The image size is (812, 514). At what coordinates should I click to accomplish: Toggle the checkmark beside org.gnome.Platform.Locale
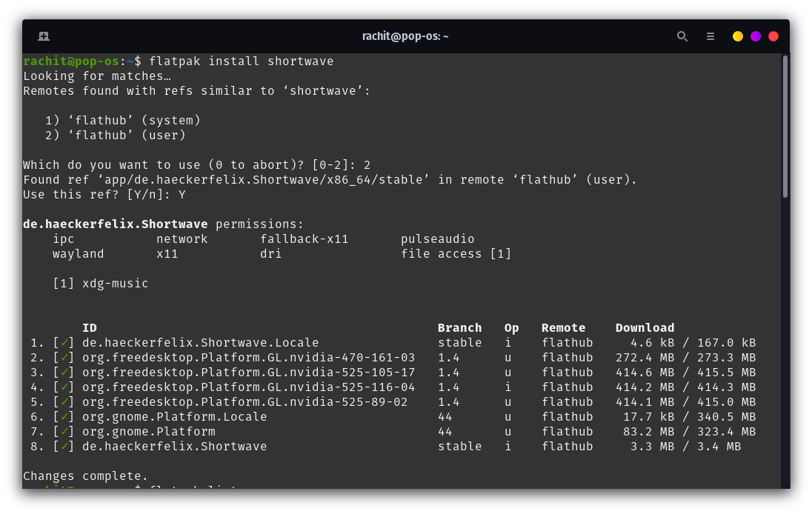[66, 416]
